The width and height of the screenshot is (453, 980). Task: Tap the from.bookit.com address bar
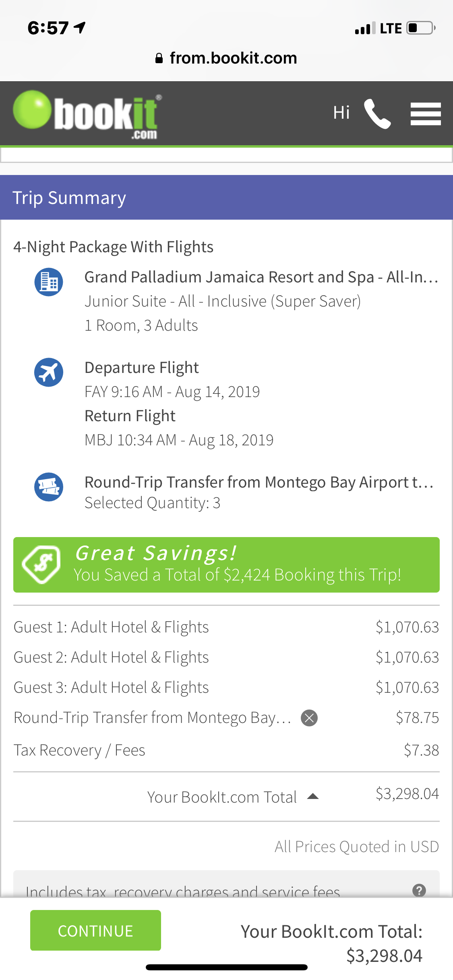226,58
